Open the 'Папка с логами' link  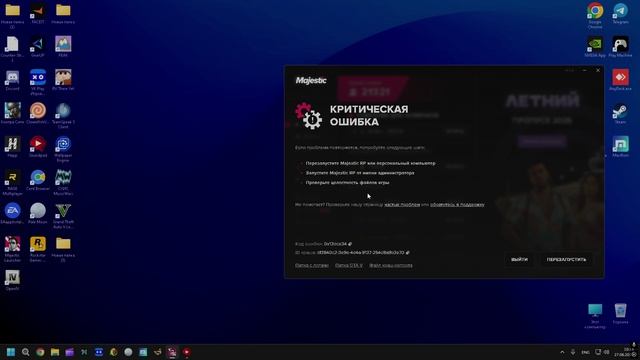[311, 265]
